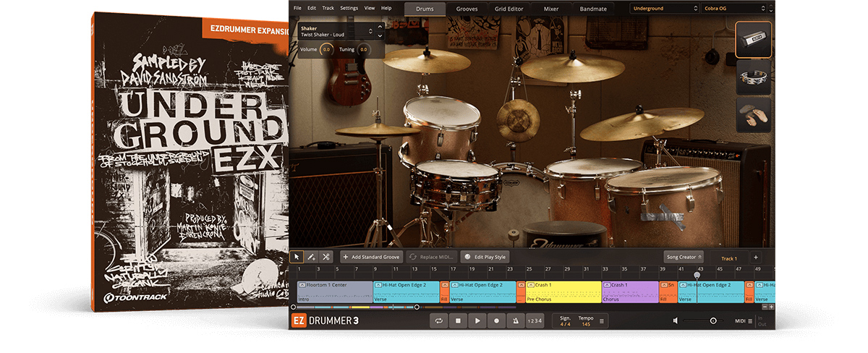Click the Edit Play Style button

(x=485, y=257)
